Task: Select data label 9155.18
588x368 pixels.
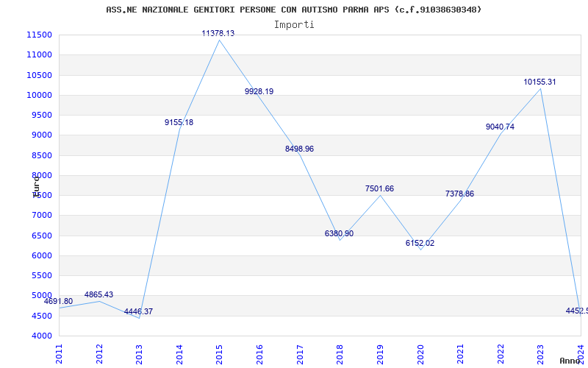Action: (179, 122)
